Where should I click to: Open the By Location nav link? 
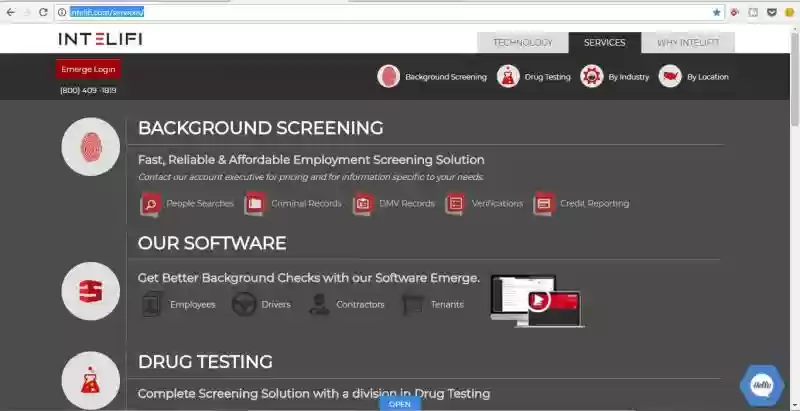click(708, 77)
